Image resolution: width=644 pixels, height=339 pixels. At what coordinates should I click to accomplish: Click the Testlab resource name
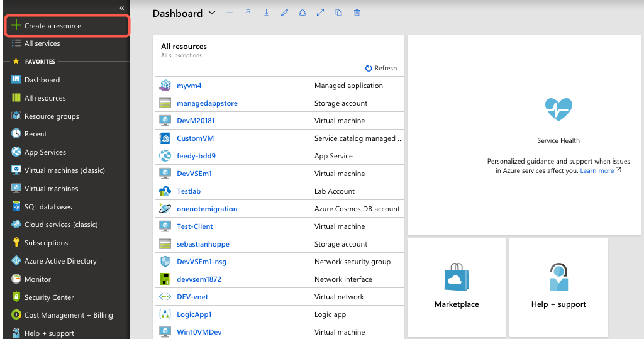(x=189, y=191)
